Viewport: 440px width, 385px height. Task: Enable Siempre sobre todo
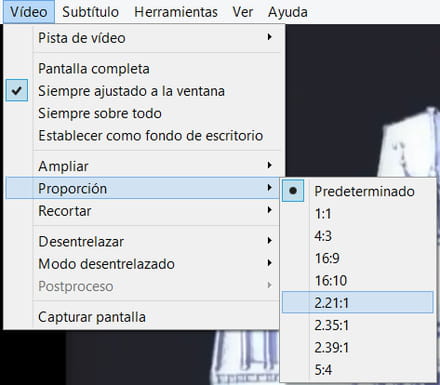pos(143,113)
